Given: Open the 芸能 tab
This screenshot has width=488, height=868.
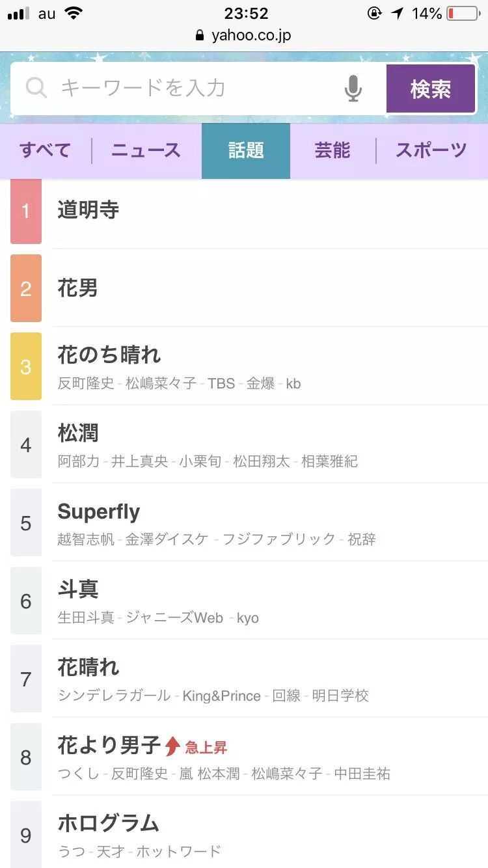Looking at the screenshot, I should [x=332, y=151].
